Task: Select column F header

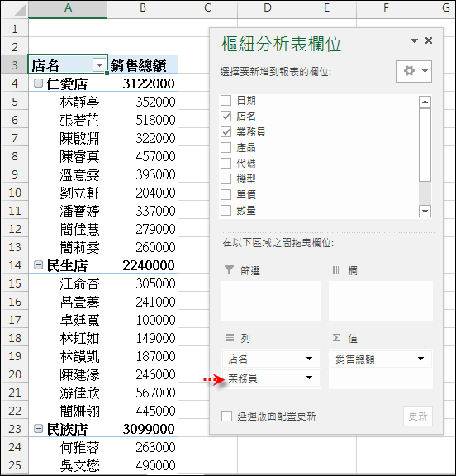Action: click(387, 9)
